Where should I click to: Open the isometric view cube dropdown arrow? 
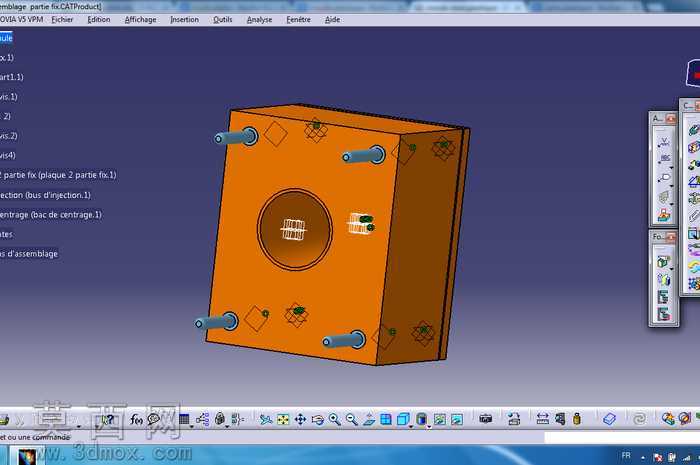tap(411, 427)
